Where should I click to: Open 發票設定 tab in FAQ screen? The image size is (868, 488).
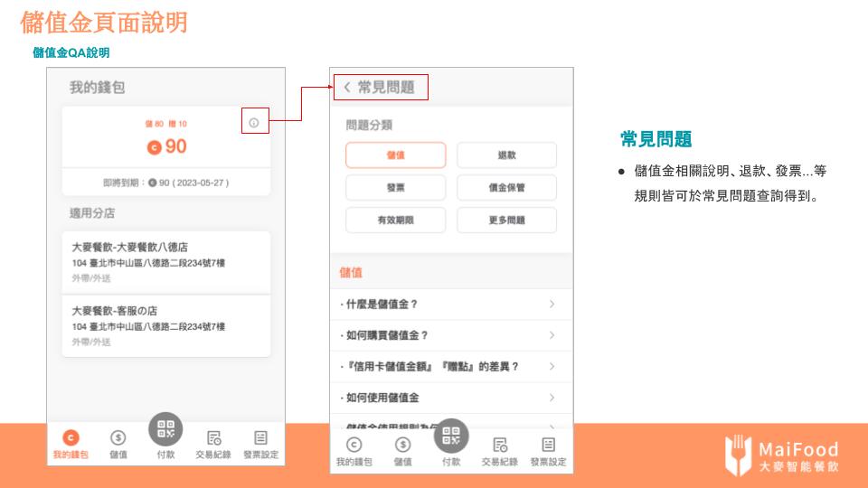click(548, 450)
